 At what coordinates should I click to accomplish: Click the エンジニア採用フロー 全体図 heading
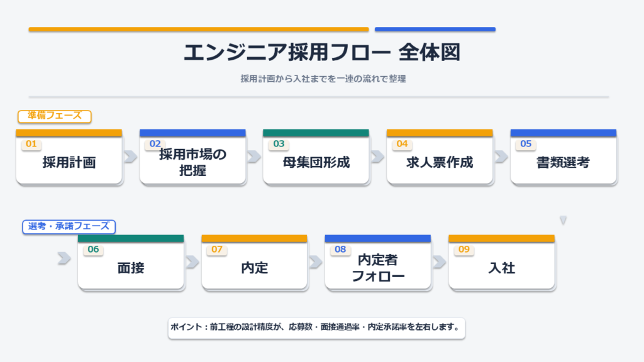click(x=322, y=53)
